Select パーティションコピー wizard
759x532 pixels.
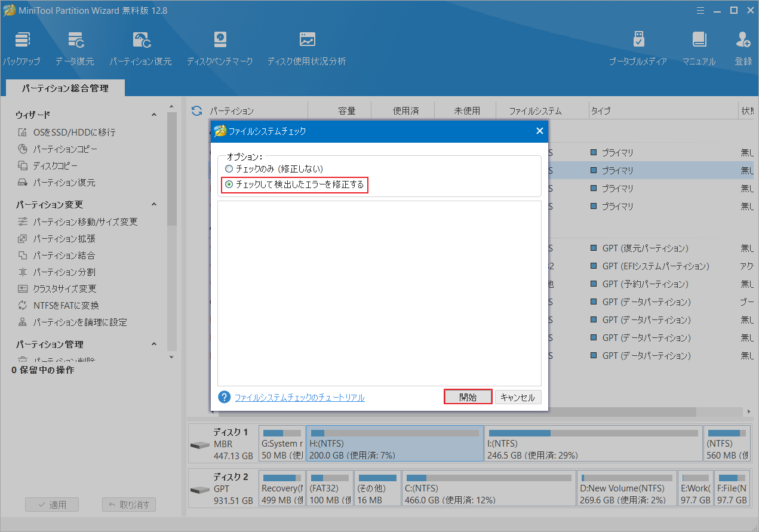(57, 149)
